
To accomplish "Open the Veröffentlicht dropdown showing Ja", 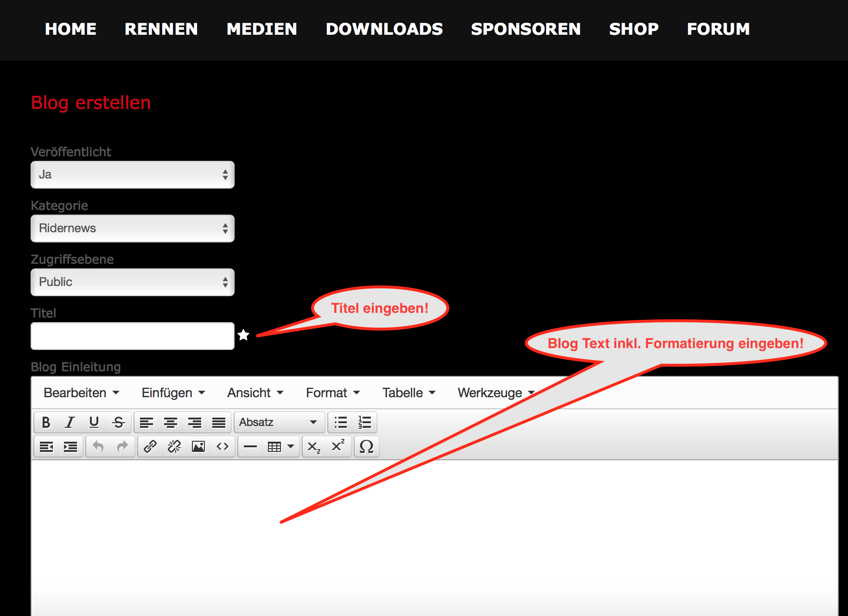I will (133, 175).
